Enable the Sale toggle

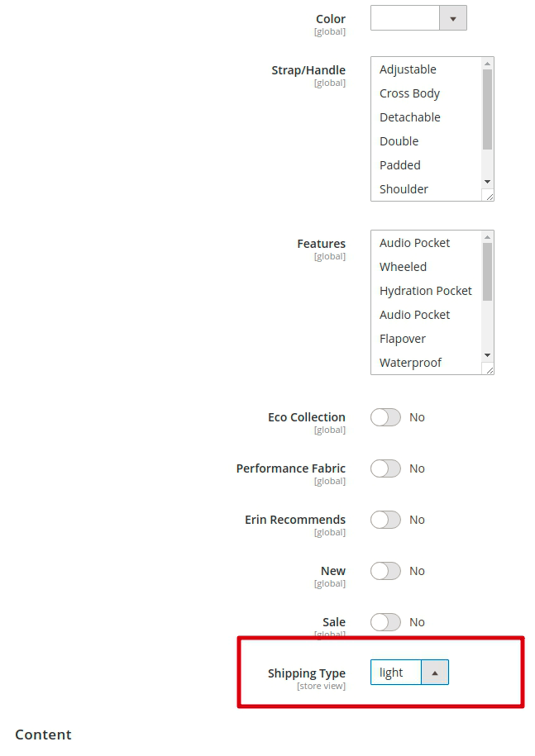coord(385,622)
